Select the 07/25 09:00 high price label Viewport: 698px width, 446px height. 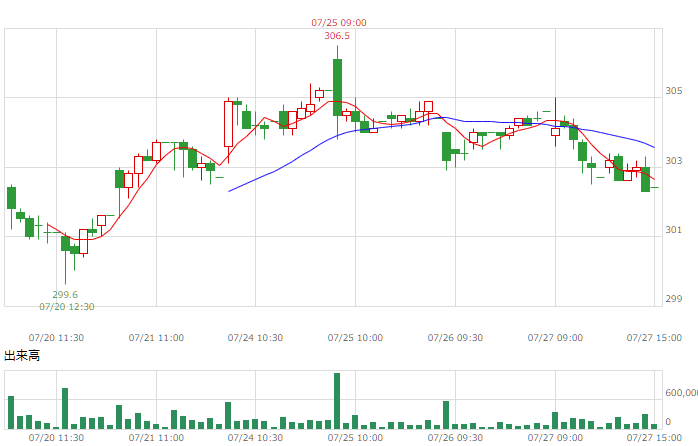click(339, 23)
